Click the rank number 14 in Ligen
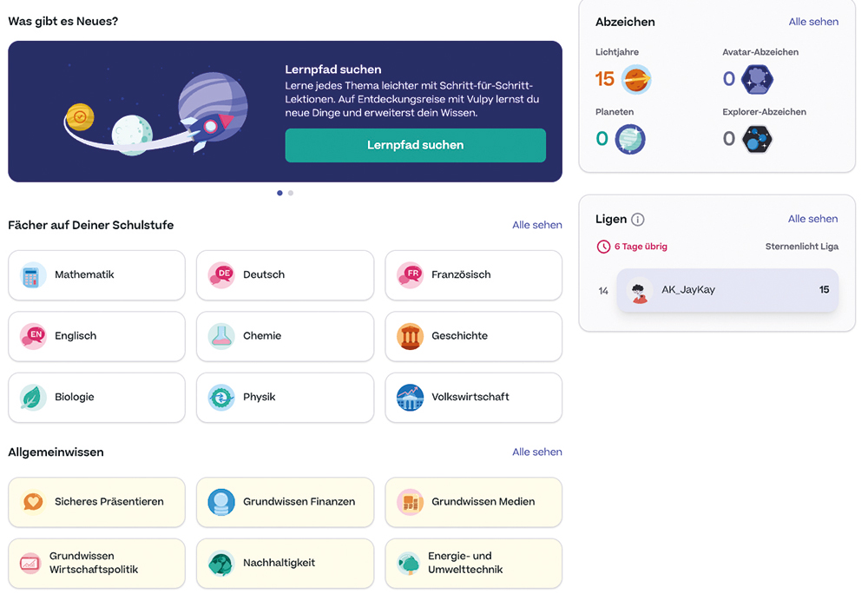The image size is (868, 594). (603, 291)
